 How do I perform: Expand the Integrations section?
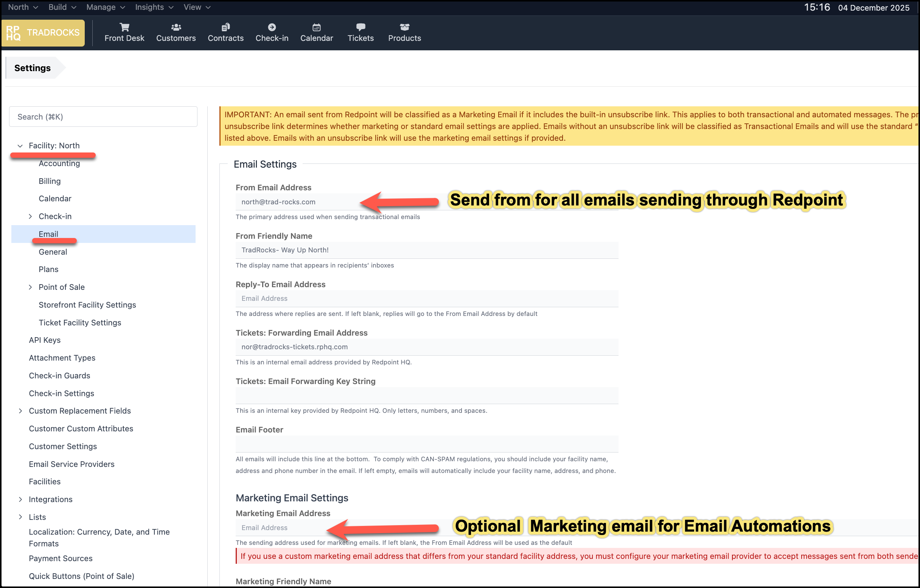pos(20,500)
